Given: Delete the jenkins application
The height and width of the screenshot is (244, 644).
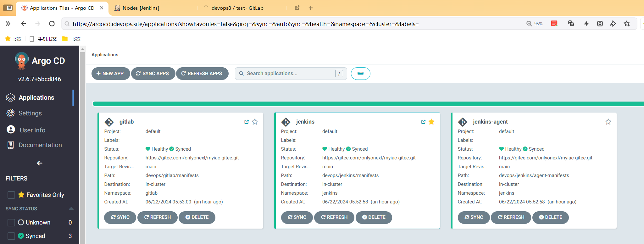Looking at the screenshot, I should (x=374, y=217).
